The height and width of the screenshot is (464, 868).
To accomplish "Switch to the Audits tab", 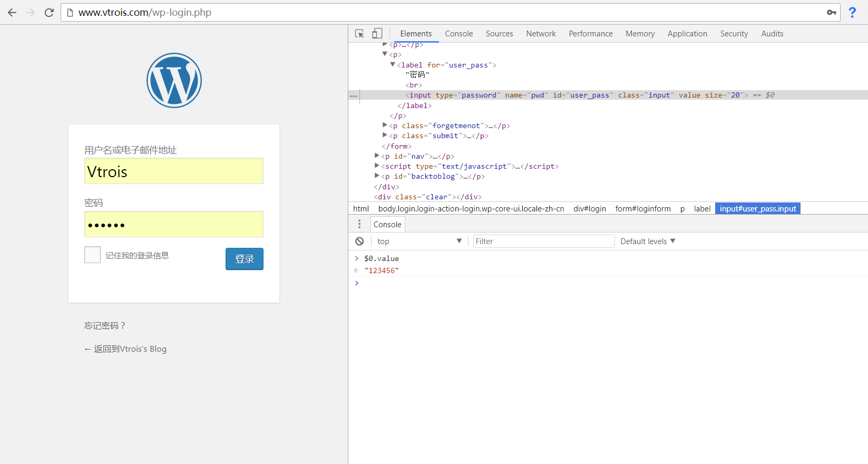I will point(772,34).
